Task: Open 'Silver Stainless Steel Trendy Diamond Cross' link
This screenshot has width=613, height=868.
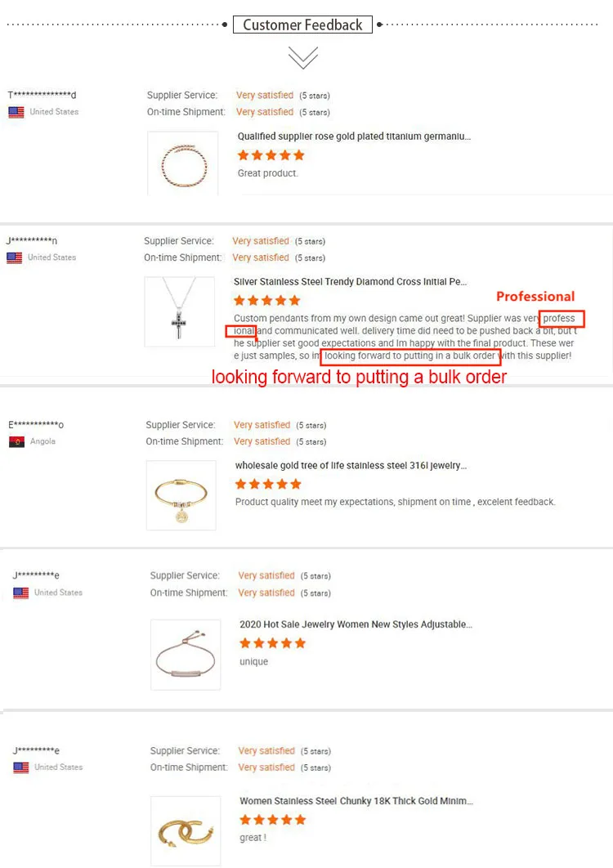Action: click(x=350, y=282)
